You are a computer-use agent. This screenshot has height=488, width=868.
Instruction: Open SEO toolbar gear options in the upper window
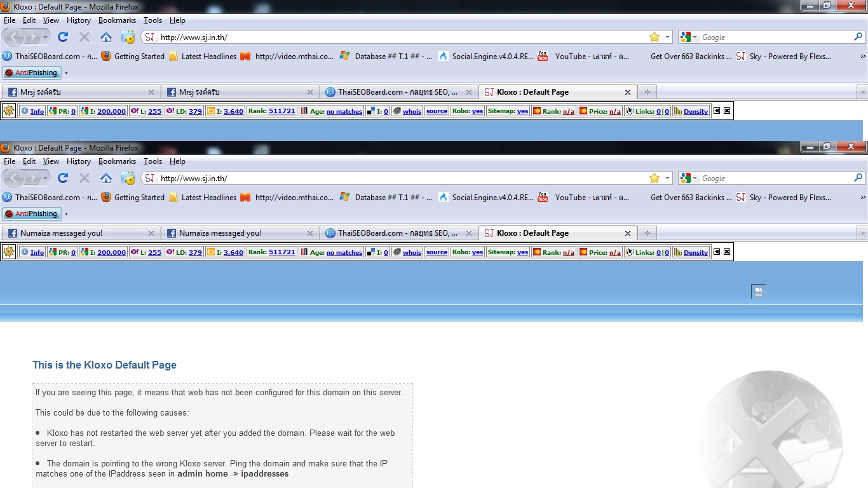pos(9,111)
